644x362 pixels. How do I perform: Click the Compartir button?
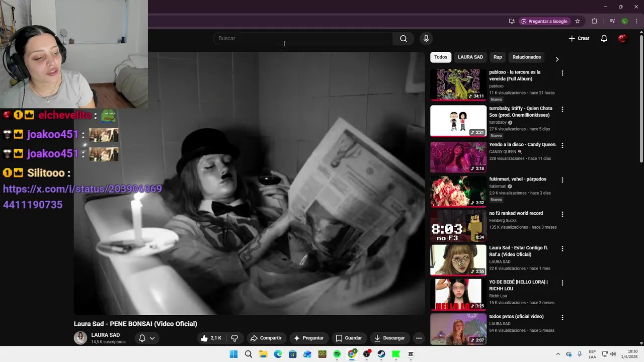266,338
